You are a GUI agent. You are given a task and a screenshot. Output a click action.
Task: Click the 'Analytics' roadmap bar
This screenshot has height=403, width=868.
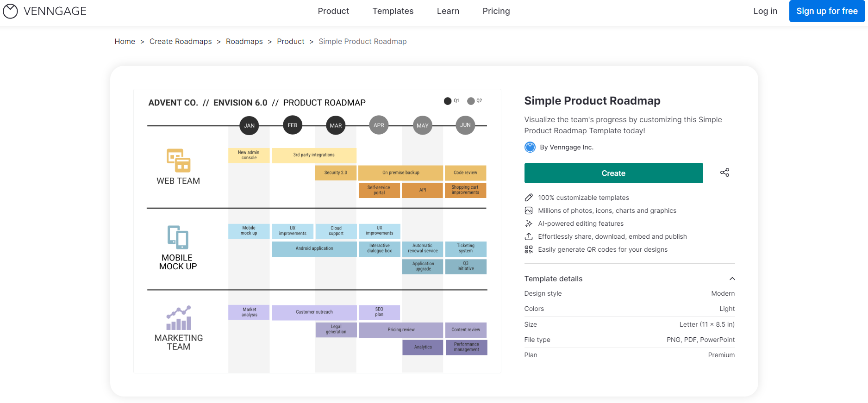[423, 347]
